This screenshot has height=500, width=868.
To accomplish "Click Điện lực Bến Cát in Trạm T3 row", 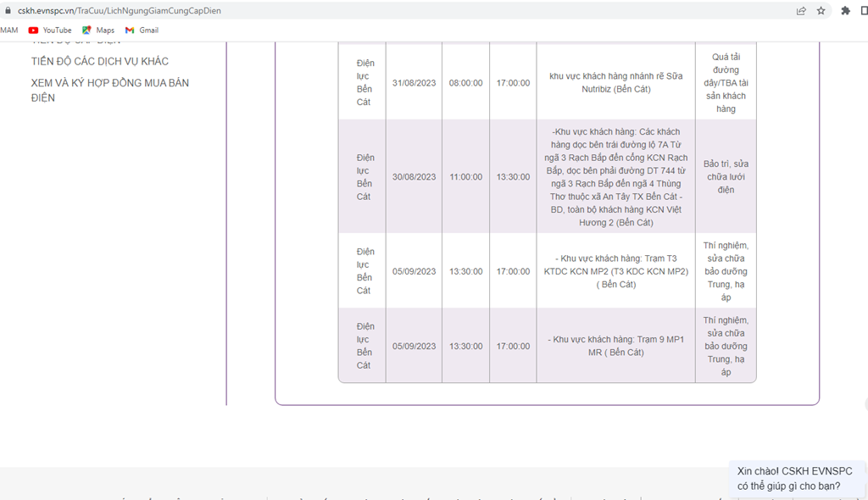I will (364, 271).
